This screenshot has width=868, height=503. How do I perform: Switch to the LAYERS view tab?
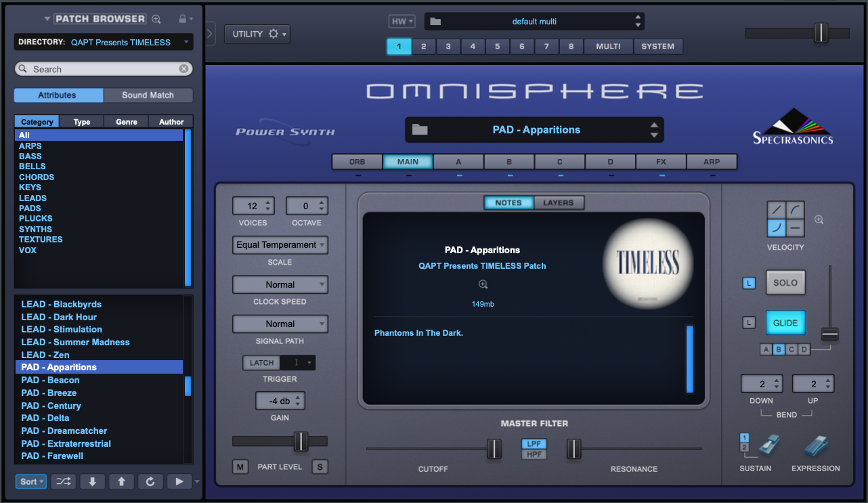[x=559, y=202]
